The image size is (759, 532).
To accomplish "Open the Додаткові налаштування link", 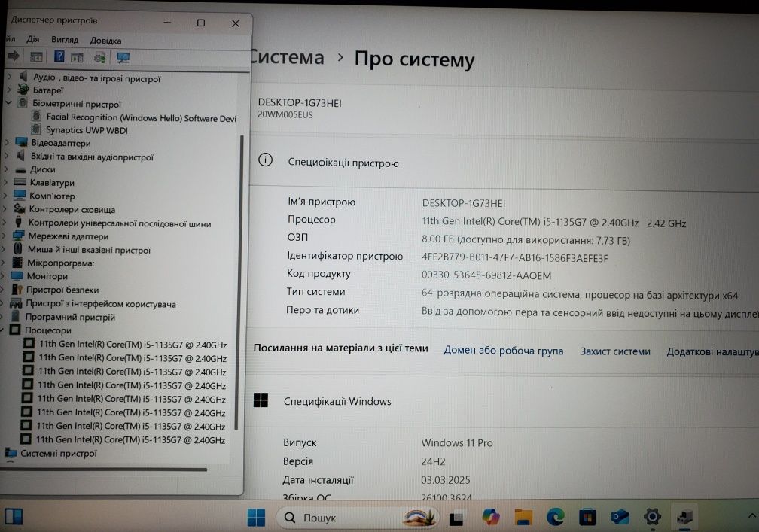I will click(x=712, y=352).
